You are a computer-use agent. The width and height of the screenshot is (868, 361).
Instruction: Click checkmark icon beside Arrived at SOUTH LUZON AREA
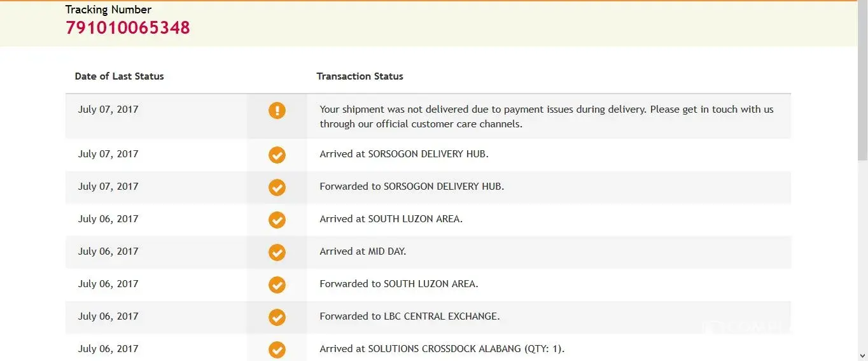tap(277, 220)
